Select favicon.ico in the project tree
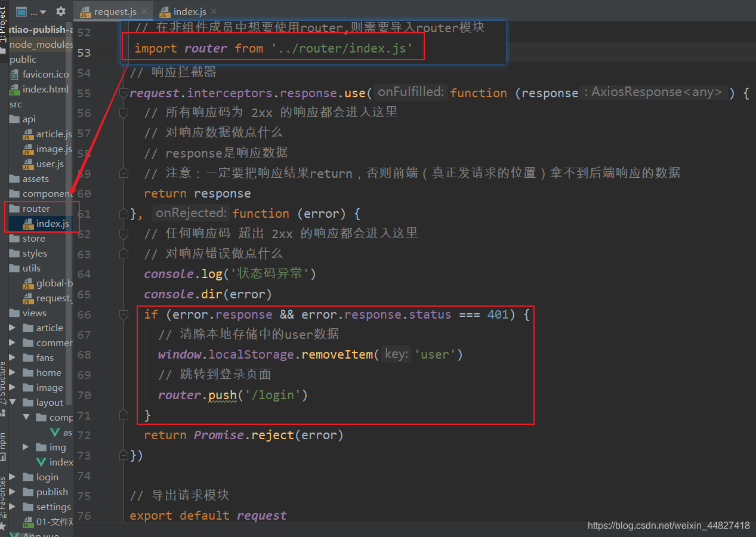Image resolution: width=756 pixels, height=537 pixels. click(x=45, y=75)
